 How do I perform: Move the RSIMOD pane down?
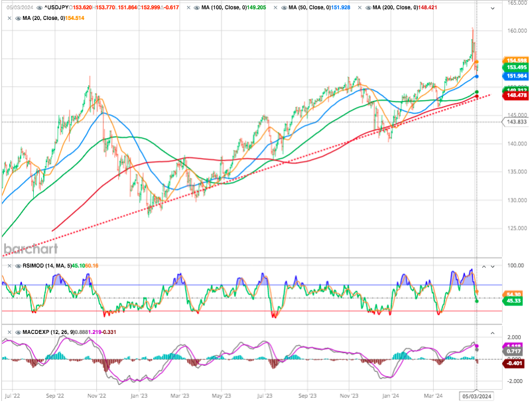[x=492, y=266]
